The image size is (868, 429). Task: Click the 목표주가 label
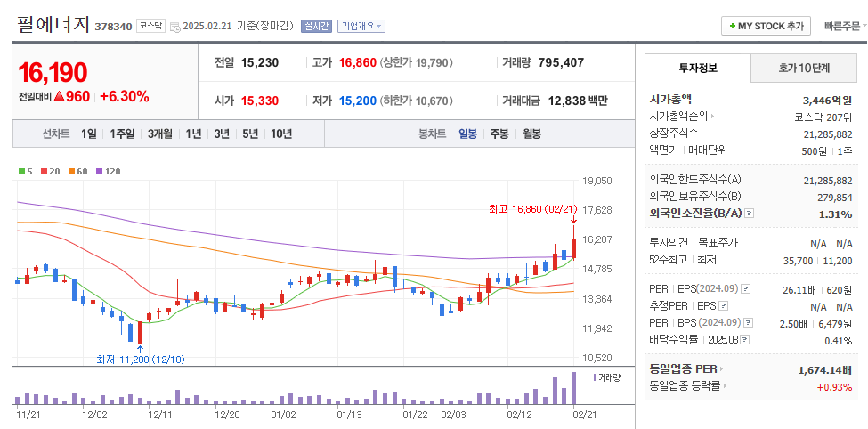pyautogui.click(x=718, y=243)
